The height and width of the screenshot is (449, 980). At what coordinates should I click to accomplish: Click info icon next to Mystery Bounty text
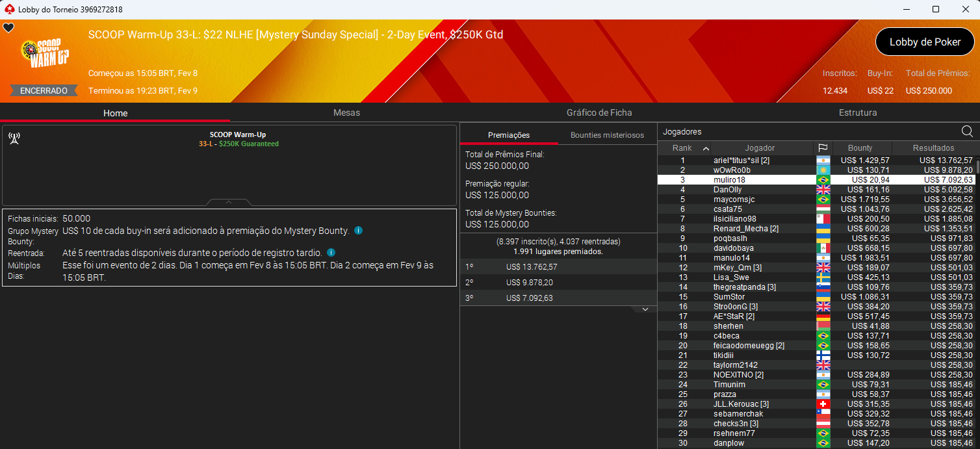coord(358,231)
